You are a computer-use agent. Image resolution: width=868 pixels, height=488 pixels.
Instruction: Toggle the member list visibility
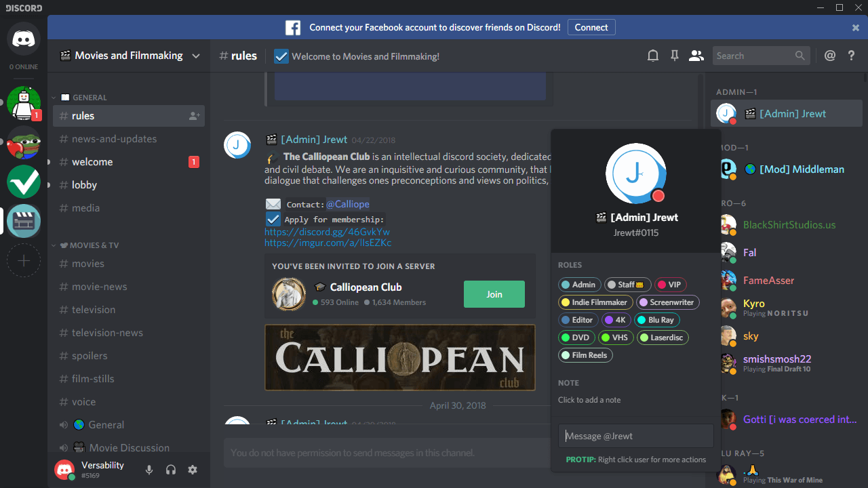coord(696,55)
